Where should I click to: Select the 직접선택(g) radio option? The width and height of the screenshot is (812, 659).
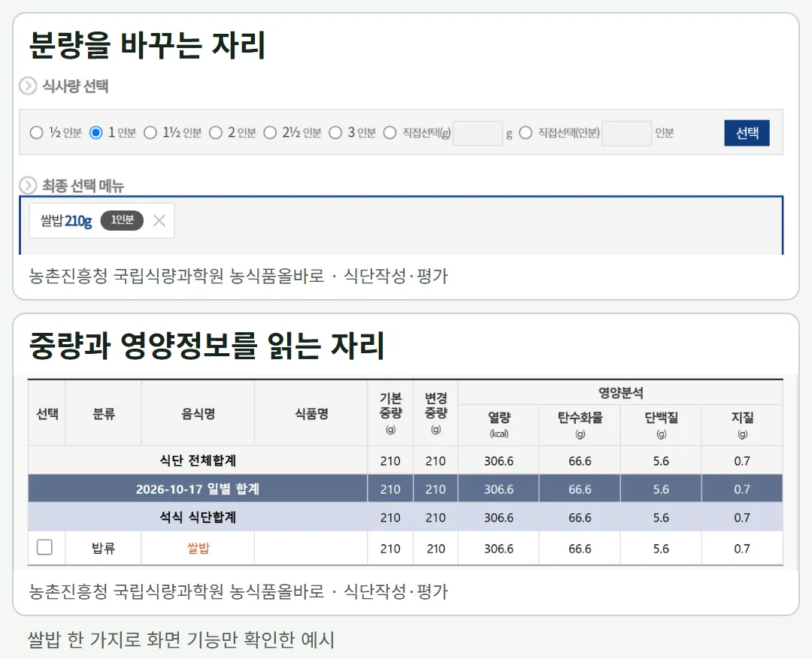click(x=390, y=132)
